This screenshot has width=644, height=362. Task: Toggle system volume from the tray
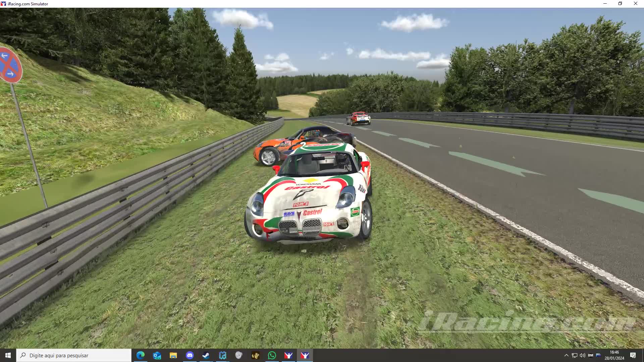(x=583, y=355)
